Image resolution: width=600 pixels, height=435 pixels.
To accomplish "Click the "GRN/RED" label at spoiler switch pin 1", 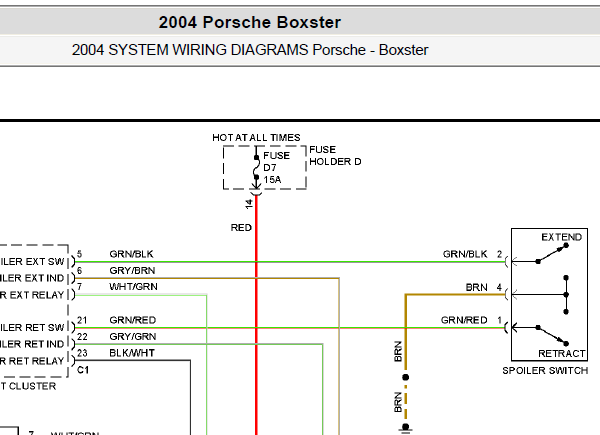I will click(x=464, y=320).
